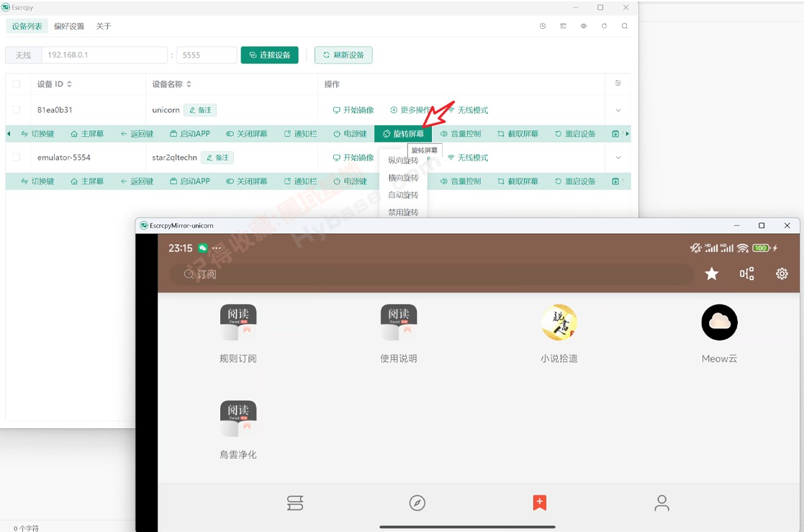
Task: Click the star favorite icon in mirror window
Action: (x=711, y=274)
